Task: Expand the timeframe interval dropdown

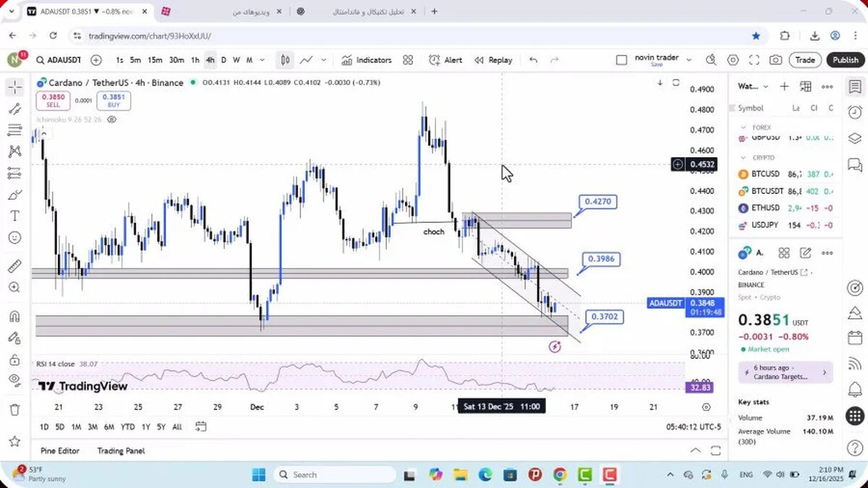Action: click(263, 60)
